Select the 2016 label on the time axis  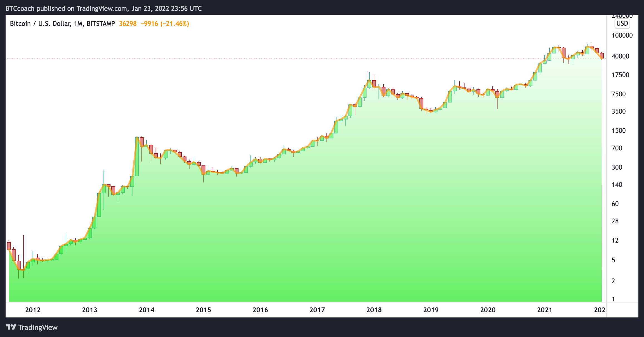click(x=260, y=310)
